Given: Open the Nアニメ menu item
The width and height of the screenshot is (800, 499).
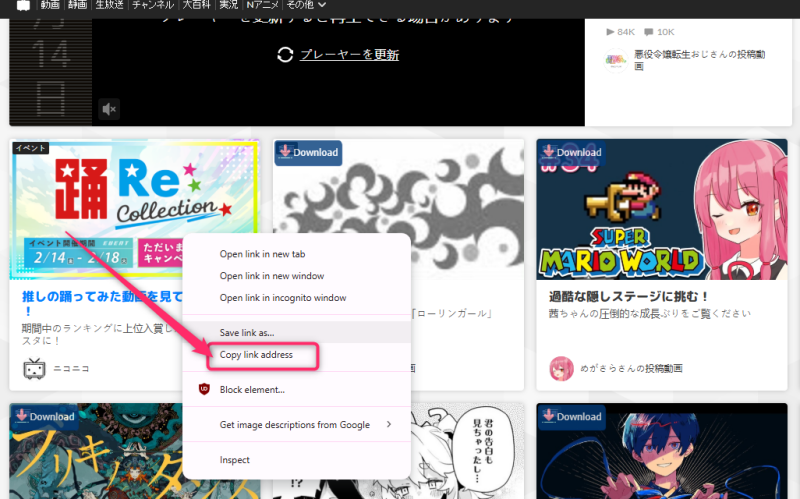Looking at the screenshot, I should point(262,5).
